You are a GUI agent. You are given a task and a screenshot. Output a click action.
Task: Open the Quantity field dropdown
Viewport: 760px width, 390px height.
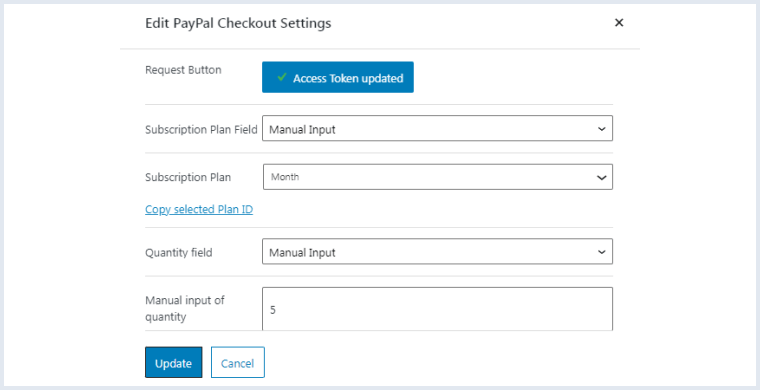pyautogui.click(x=437, y=251)
